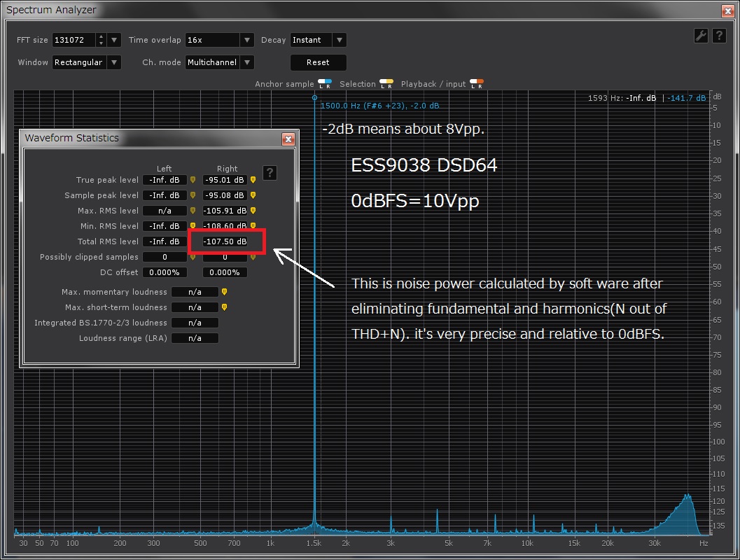
Task: Close the Waveform Statistics dialog
Action: coord(288,139)
